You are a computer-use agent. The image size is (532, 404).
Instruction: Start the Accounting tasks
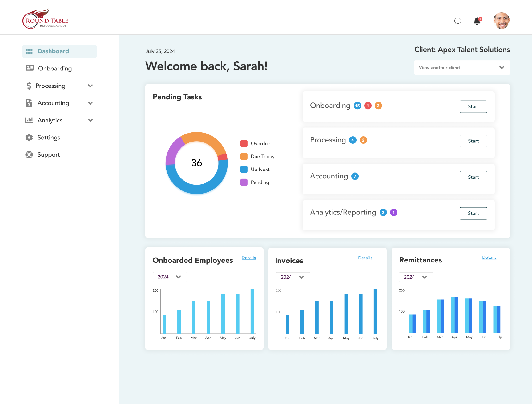click(473, 177)
